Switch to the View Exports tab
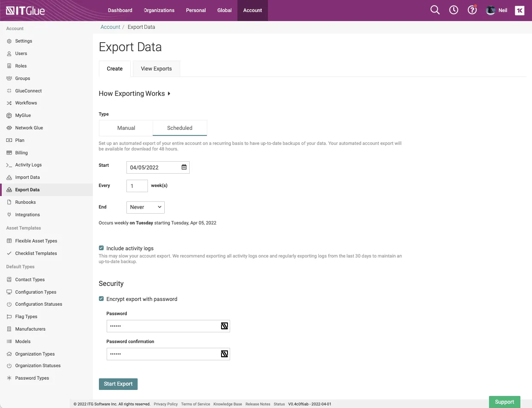 coord(156,69)
